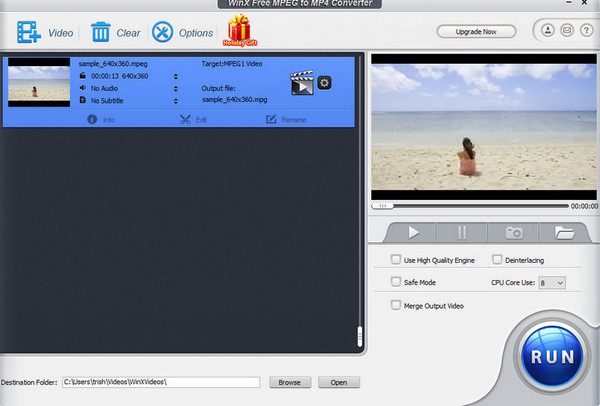Viewport: 600px width, 406px height.
Task: Check Merge Output Video
Action: [396, 305]
